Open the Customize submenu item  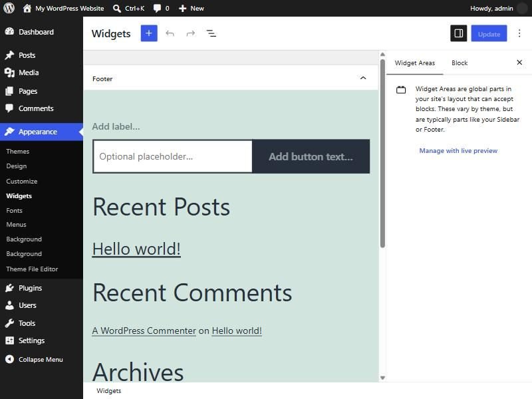coord(22,181)
